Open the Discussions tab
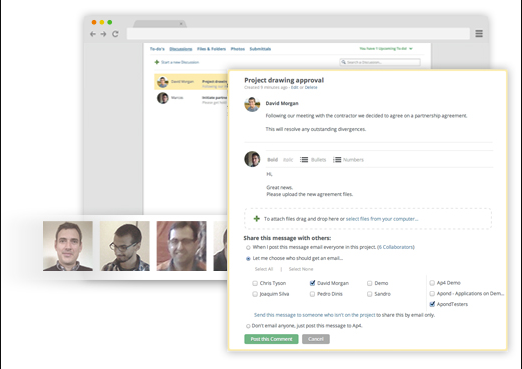The image size is (522, 369). (181, 49)
